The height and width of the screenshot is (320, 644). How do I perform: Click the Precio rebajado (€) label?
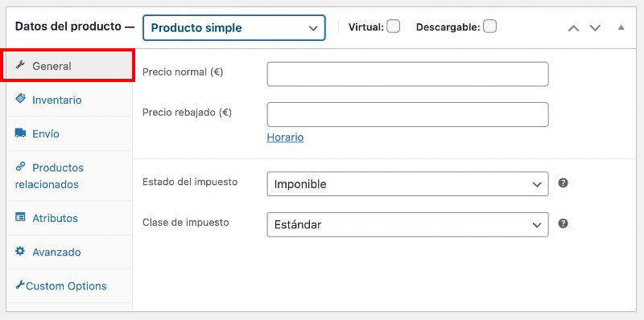click(187, 113)
